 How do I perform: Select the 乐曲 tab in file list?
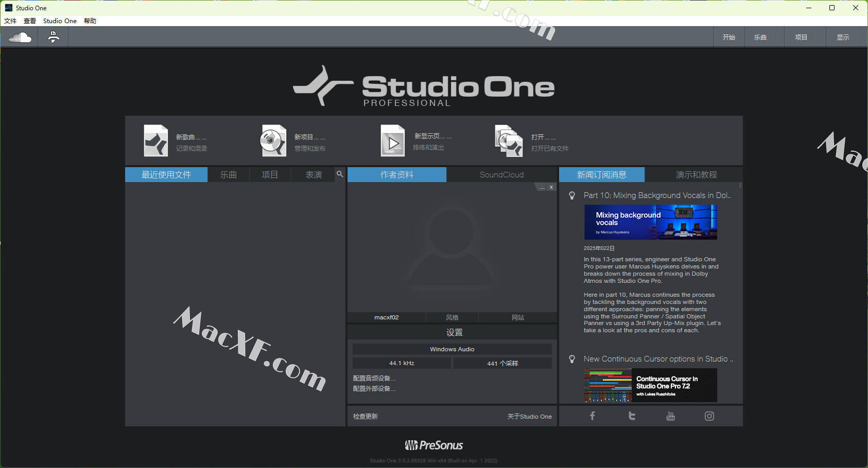coord(229,174)
